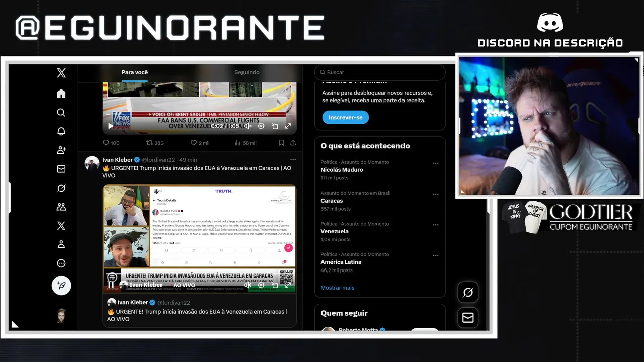Open options for América Latina trend
Image resolution: width=644 pixels, height=362 pixels.
436,255
